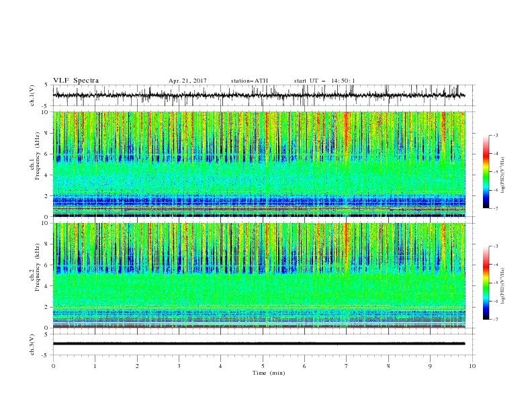Click the "-7" label on ch.1 color bar
Screen dimensions: 532x411
(x=496, y=208)
